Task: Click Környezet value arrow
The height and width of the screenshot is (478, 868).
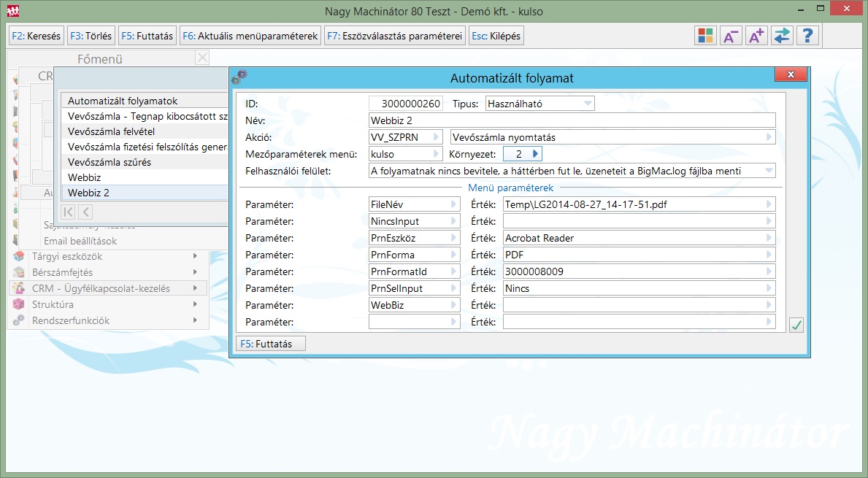Action: (535, 154)
